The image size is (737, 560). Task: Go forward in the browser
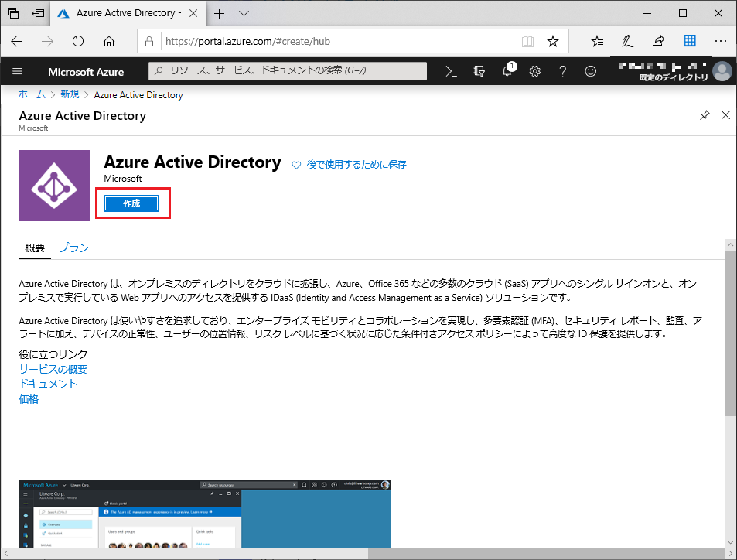[x=47, y=41]
